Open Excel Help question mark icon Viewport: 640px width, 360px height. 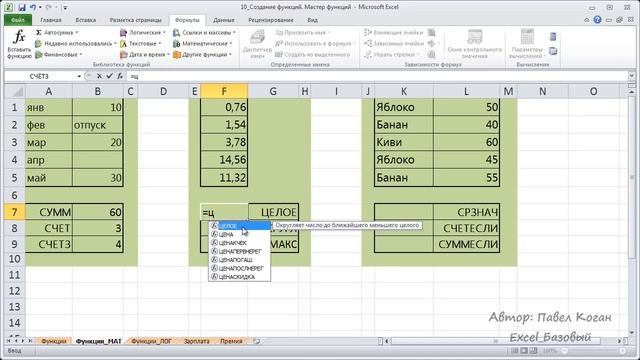(x=597, y=20)
